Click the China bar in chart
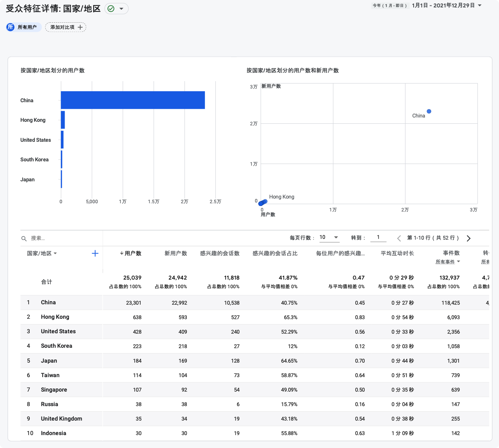The image size is (499, 448). pyautogui.click(x=133, y=100)
